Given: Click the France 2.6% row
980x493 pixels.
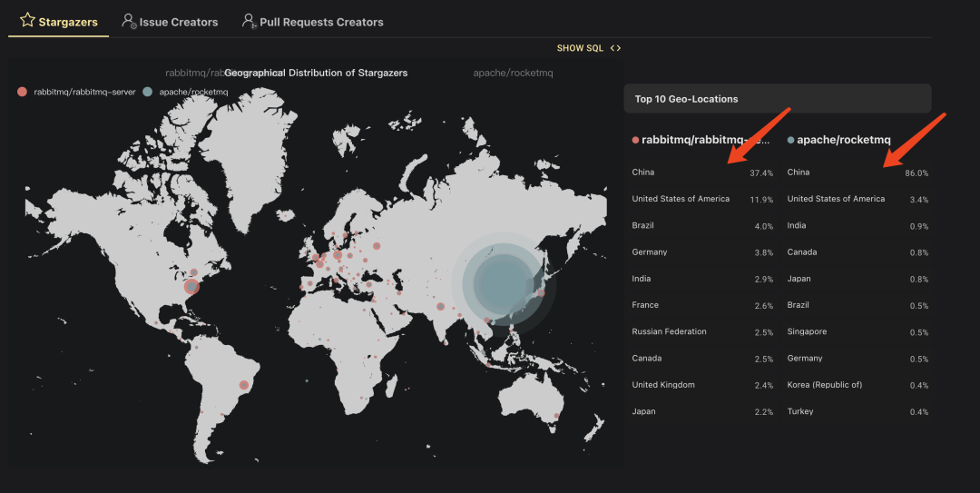Looking at the screenshot, I should 702,305.
